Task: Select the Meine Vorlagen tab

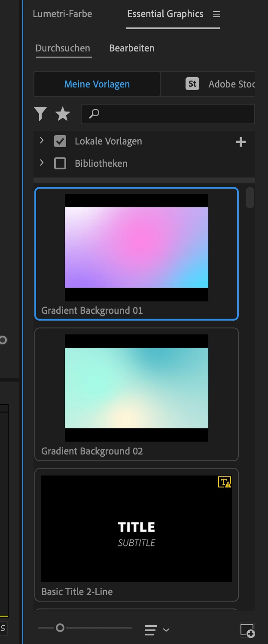Action: (97, 84)
